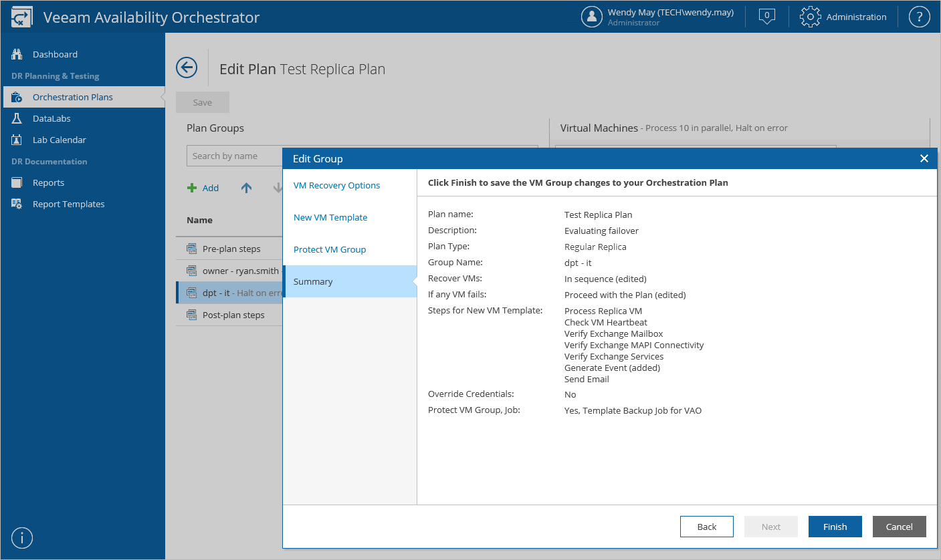Open the notifications badge icon
This screenshot has height=560, width=941.
(767, 17)
